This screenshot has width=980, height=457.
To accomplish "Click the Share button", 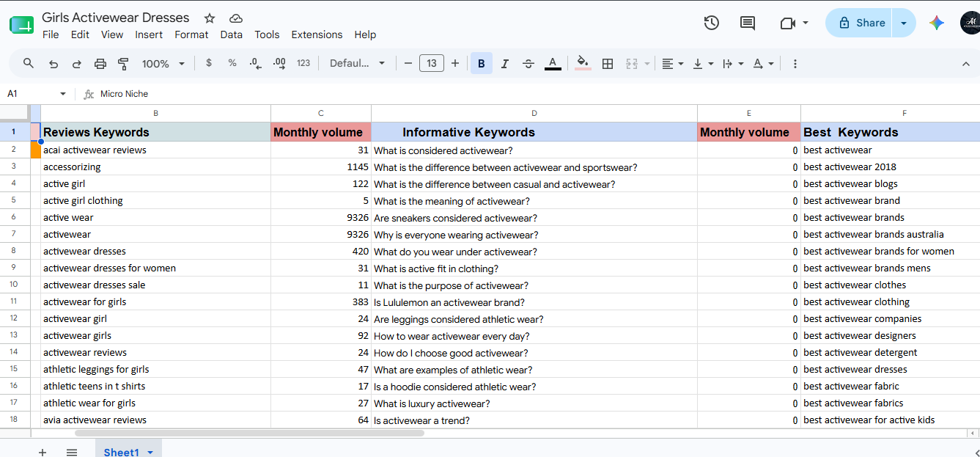I will (x=859, y=23).
